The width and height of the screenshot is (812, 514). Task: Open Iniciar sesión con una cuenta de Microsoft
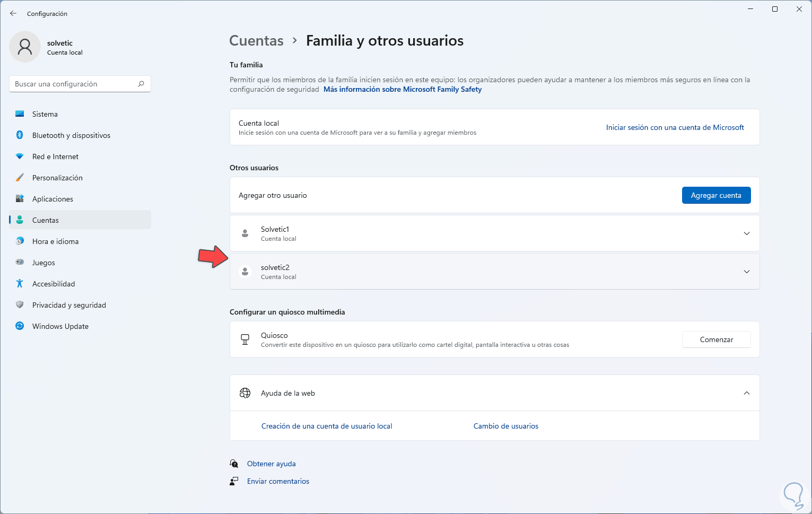675,127
